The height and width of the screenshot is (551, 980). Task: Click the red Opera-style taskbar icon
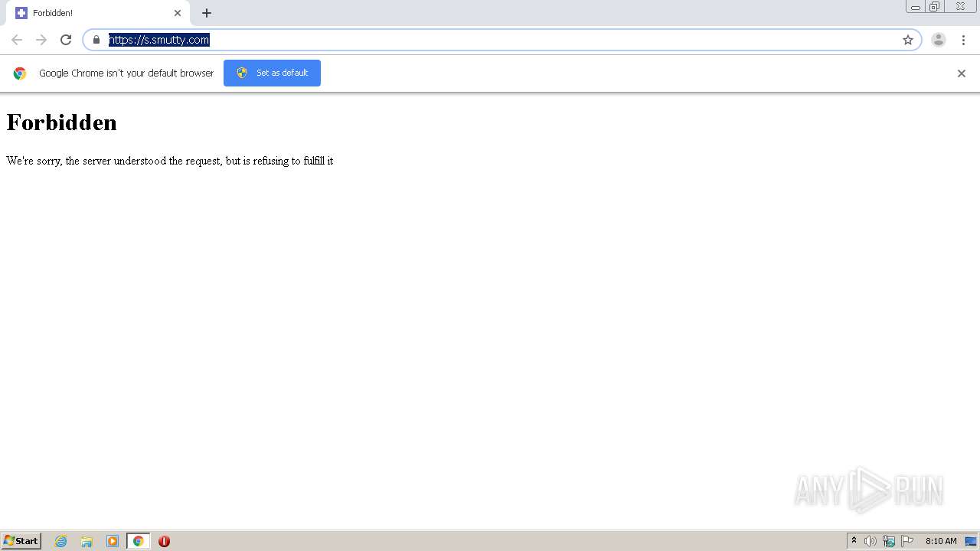164,541
